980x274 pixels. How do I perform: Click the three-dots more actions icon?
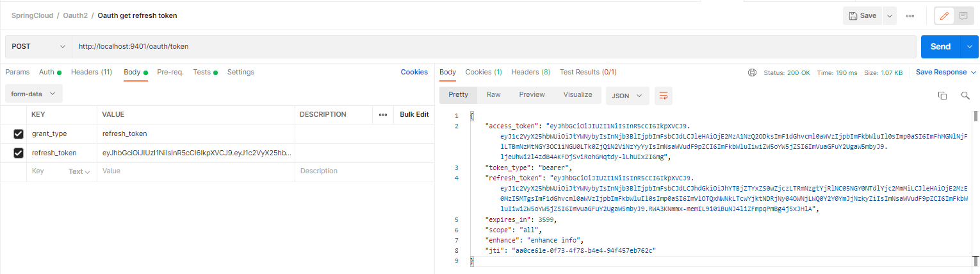(910, 16)
